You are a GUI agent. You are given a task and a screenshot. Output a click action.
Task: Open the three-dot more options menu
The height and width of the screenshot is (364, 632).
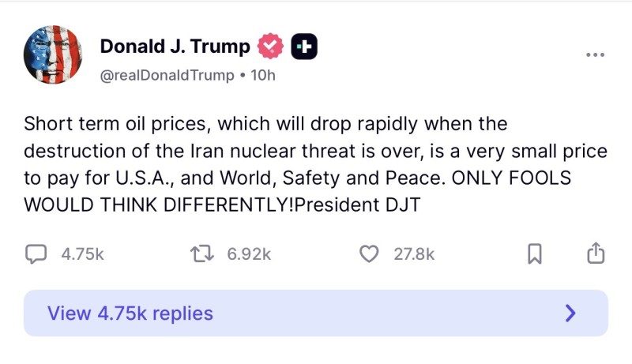coord(595,54)
